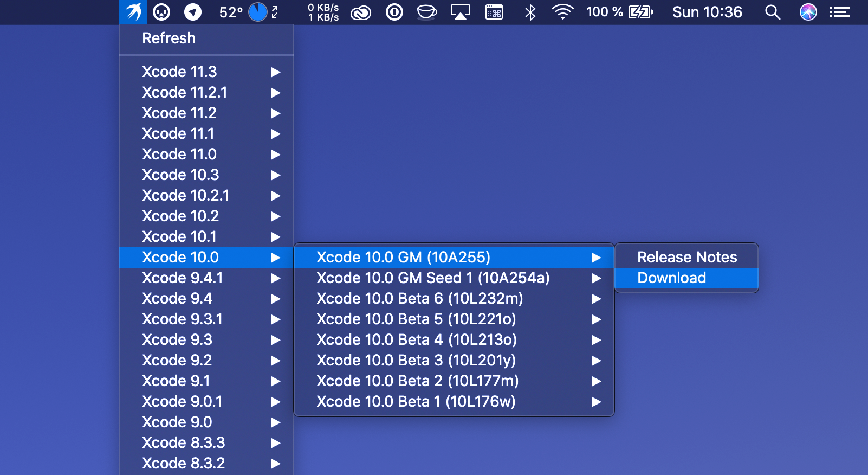Select Xcode 10.0 Beta 3 (10L201y)
This screenshot has height=475, width=868.
coord(454,361)
